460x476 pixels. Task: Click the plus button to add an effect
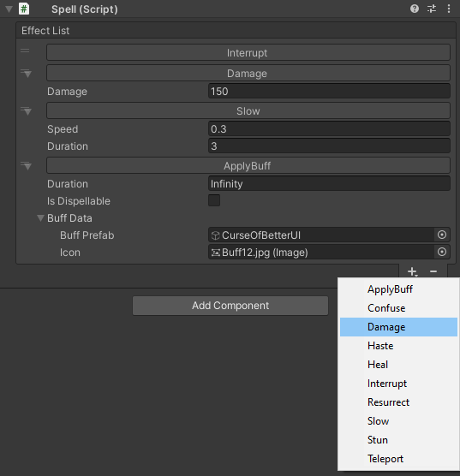click(x=412, y=271)
